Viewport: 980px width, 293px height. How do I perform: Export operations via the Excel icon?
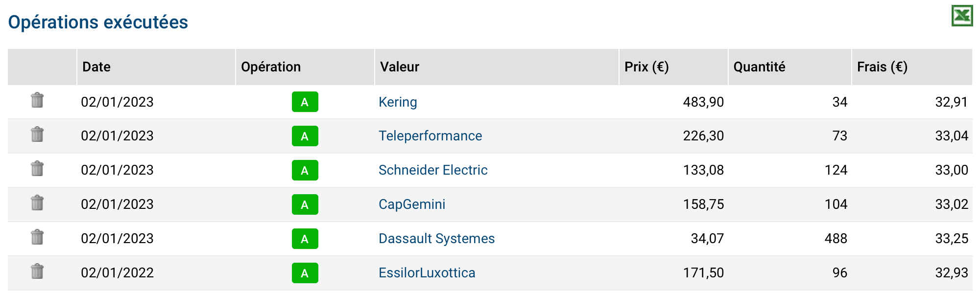[962, 16]
